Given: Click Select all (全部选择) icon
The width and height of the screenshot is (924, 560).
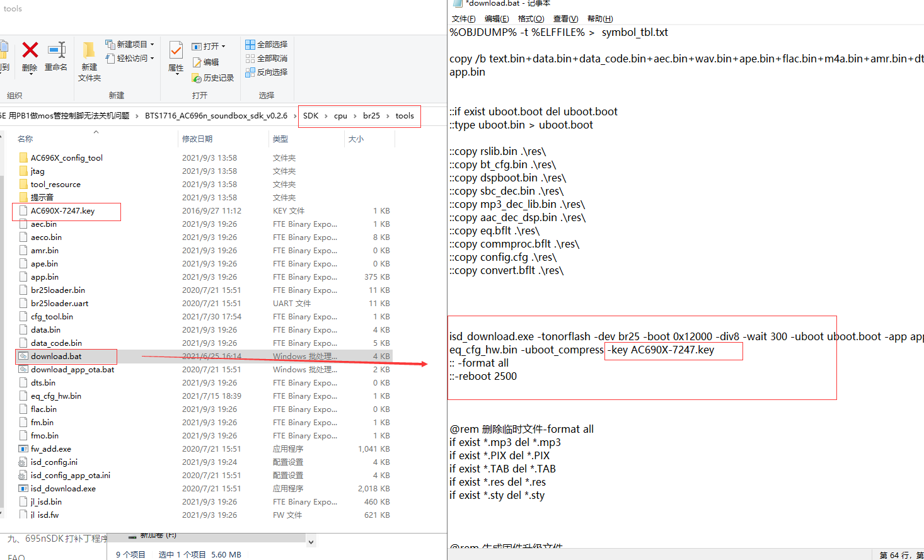Looking at the screenshot, I should click(x=250, y=44).
